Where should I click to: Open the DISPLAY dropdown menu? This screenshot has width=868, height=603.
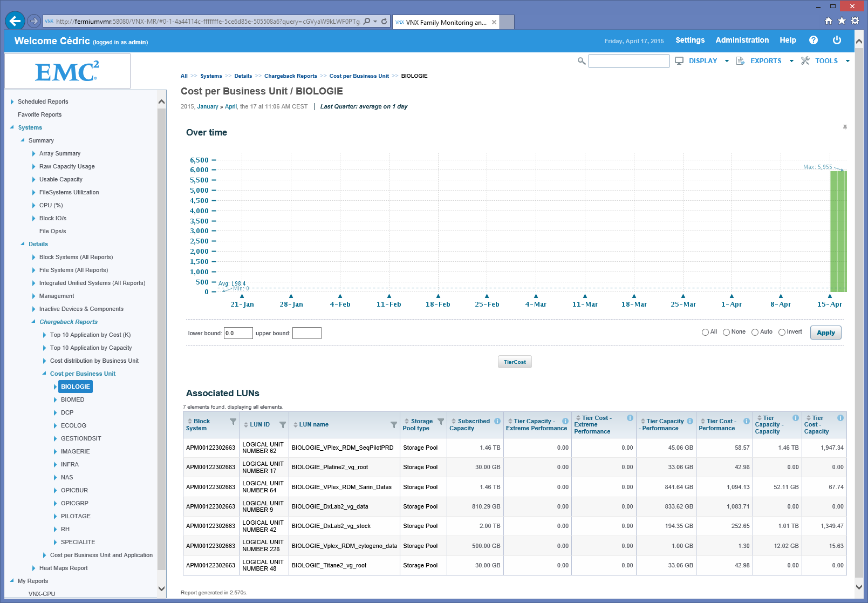click(702, 61)
